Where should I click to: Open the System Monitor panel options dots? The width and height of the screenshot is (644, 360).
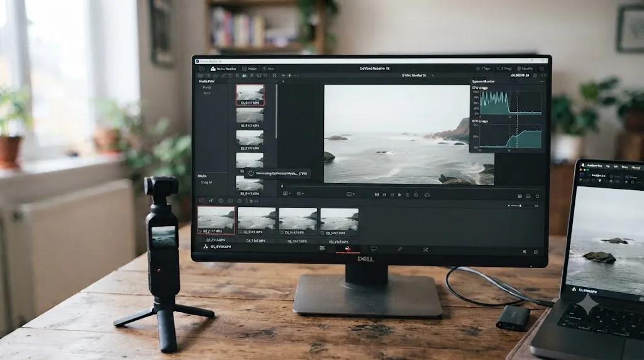[x=541, y=81]
